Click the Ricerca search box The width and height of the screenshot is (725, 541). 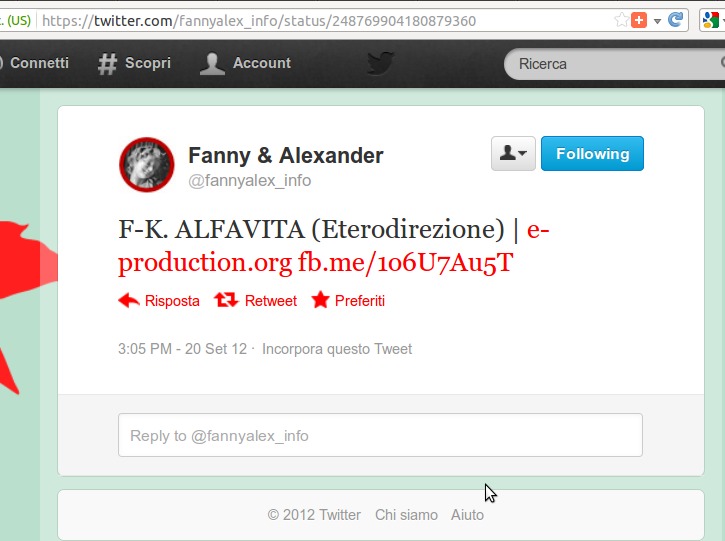(615, 64)
